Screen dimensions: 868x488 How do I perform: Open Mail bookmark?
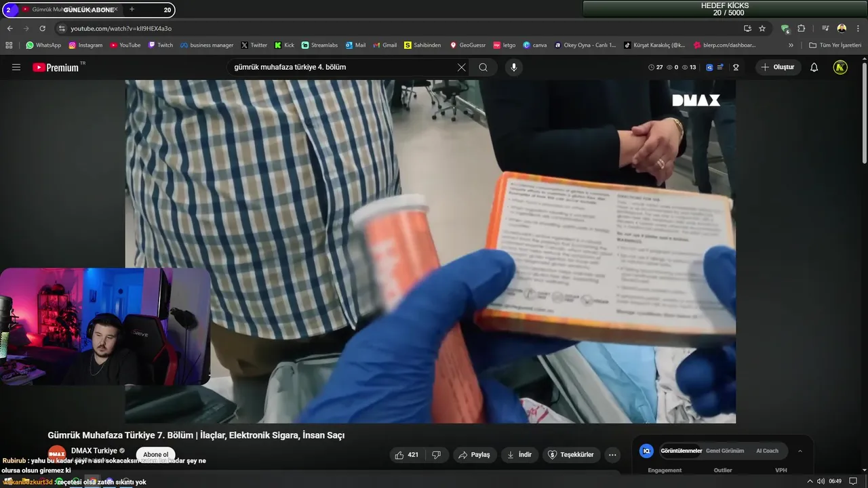tap(355, 45)
